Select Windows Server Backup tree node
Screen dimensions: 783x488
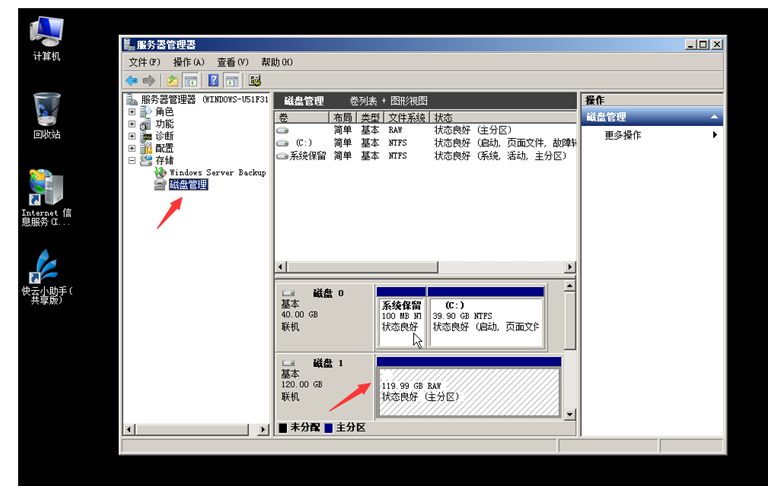[216, 172]
